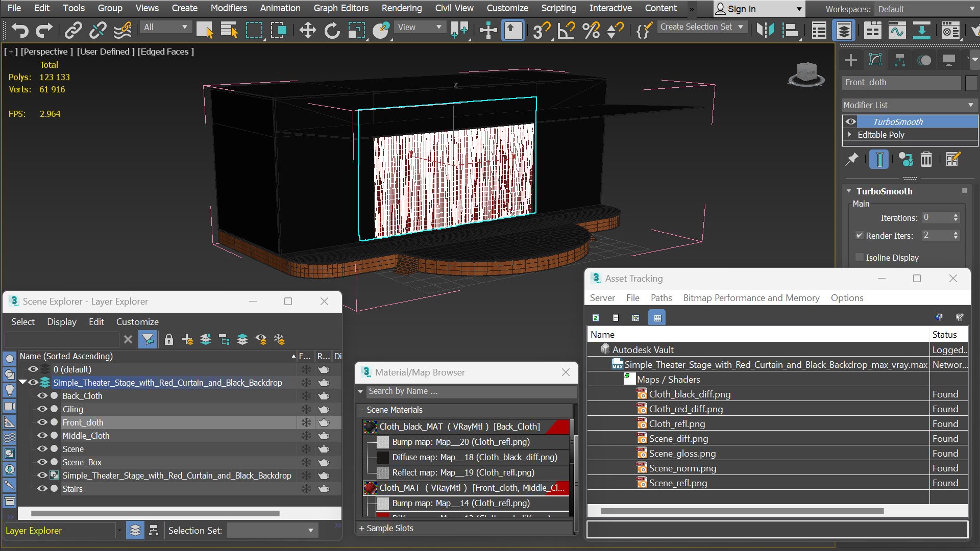Open the Hierarchy tab in command panel

tap(900, 60)
